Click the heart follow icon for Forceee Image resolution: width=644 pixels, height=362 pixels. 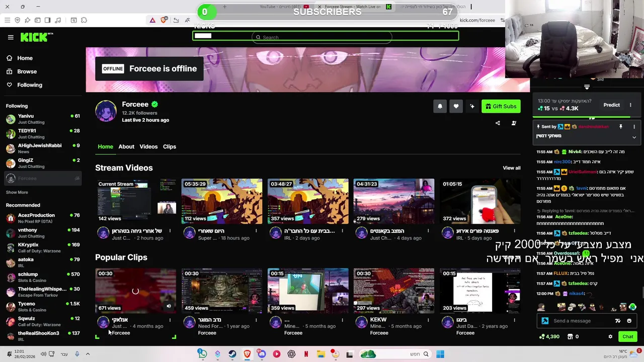(456, 106)
